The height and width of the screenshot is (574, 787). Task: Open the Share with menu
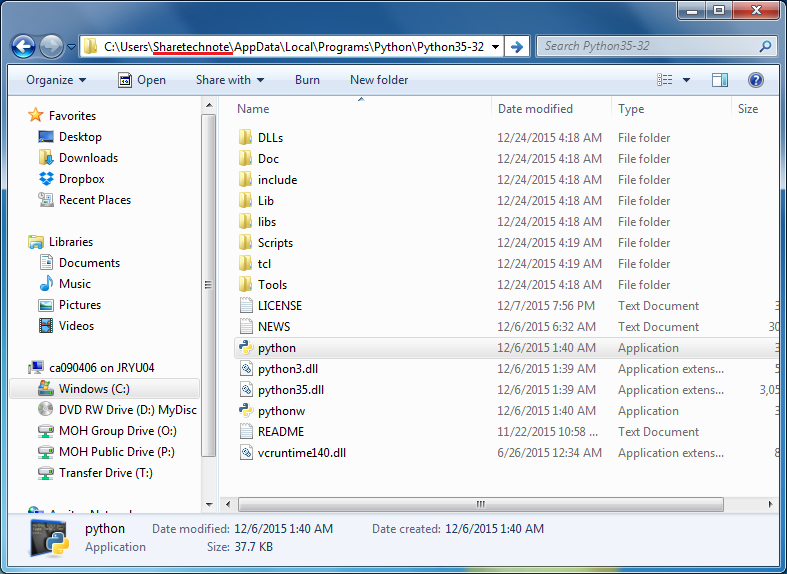(230, 80)
